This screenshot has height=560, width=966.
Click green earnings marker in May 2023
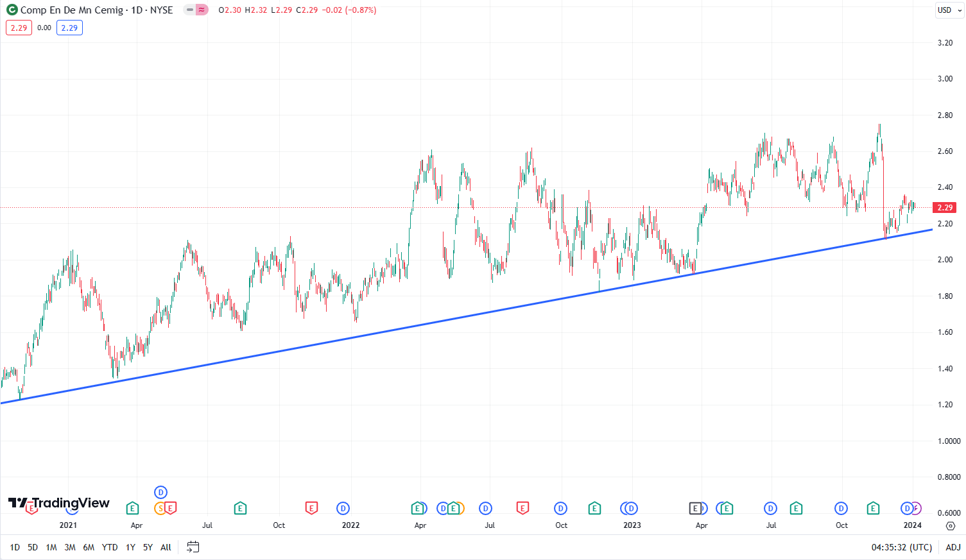coord(727,509)
